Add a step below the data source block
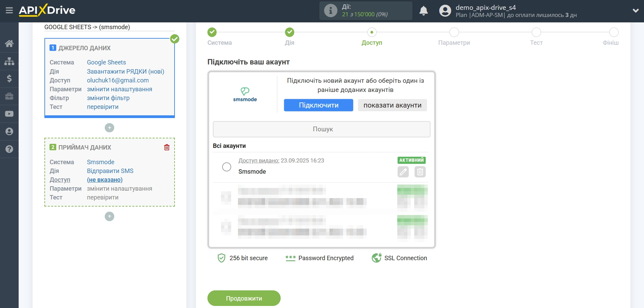 coord(109,128)
